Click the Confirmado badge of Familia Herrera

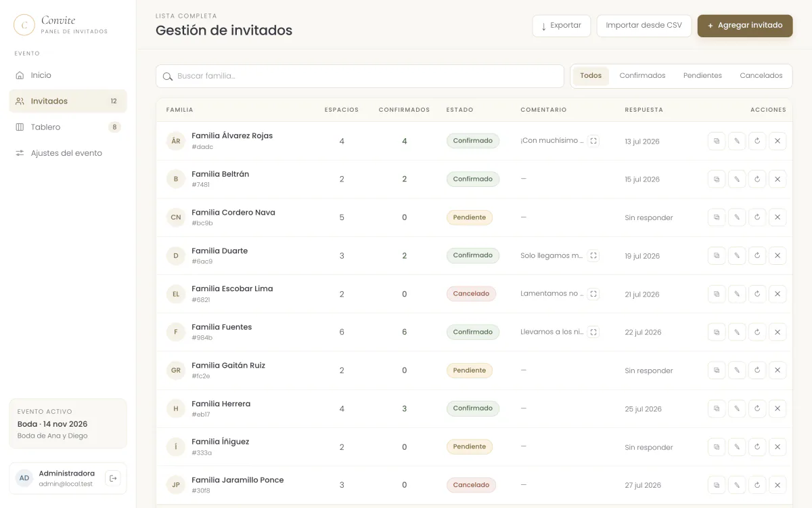click(473, 408)
